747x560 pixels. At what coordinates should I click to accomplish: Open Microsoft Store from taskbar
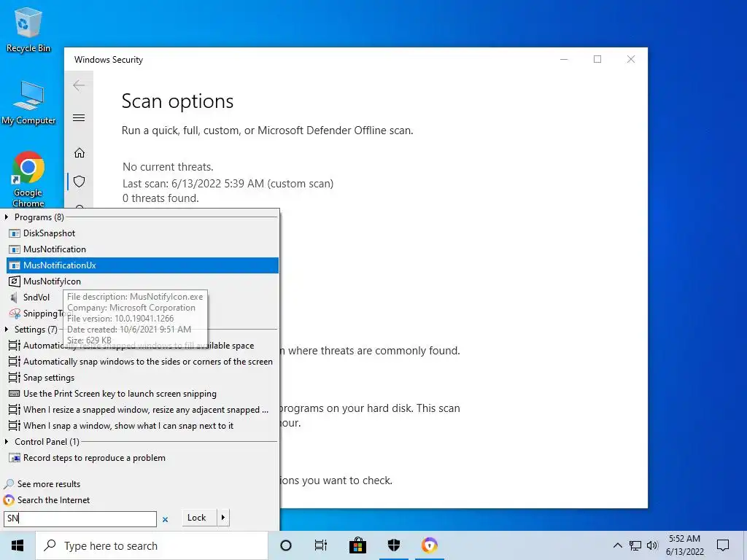click(357, 545)
